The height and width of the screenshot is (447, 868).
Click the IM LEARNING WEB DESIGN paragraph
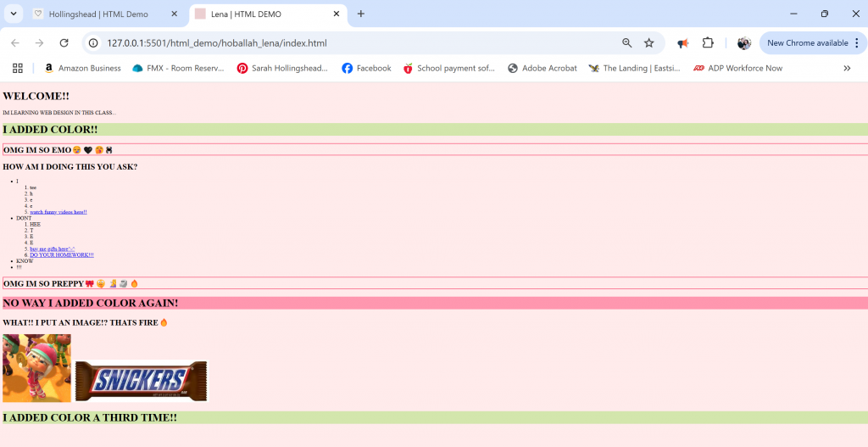[x=59, y=113]
